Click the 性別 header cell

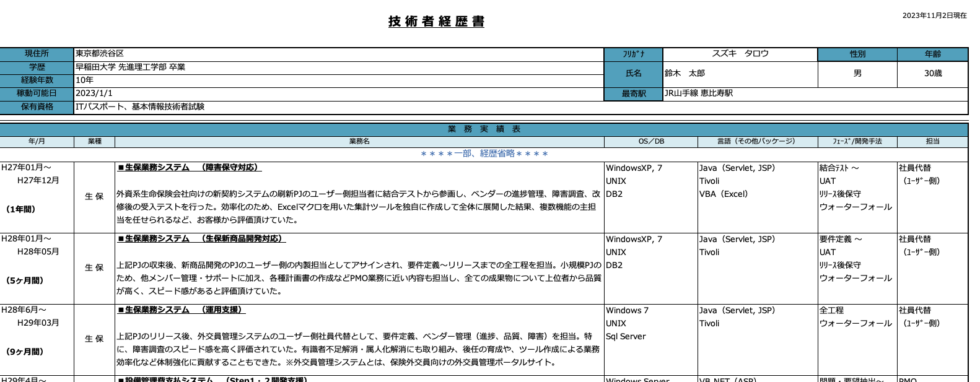(857, 54)
